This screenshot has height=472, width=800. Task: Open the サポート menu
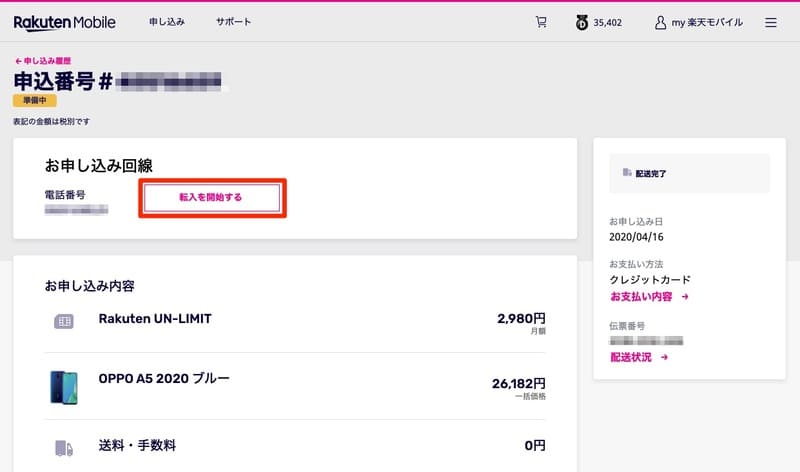click(233, 22)
